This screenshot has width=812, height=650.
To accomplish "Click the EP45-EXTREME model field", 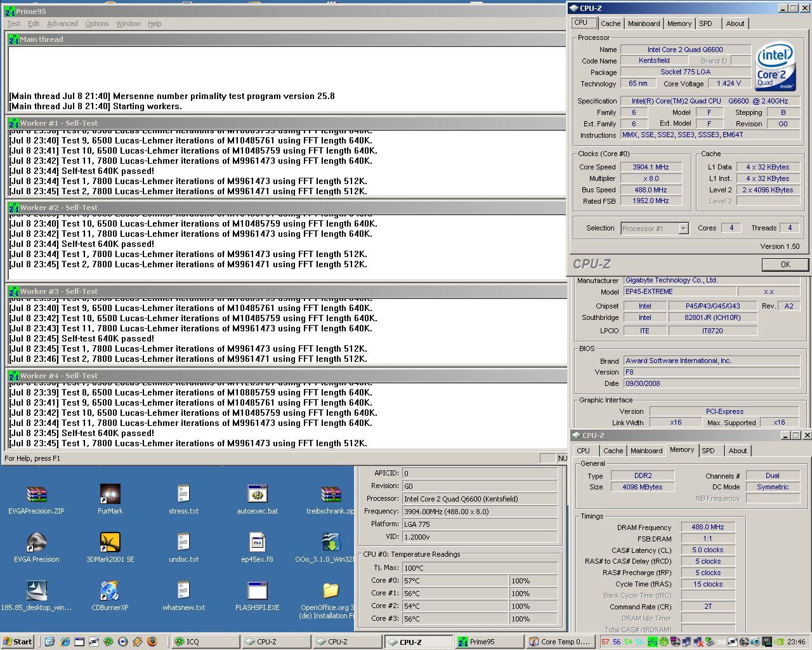I will [x=680, y=291].
